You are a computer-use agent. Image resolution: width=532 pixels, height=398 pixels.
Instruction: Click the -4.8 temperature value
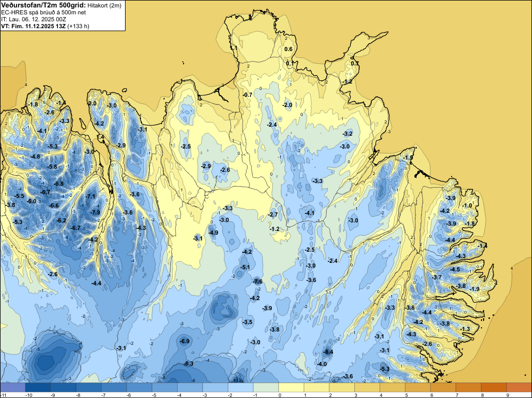pyautogui.click(x=35, y=156)
